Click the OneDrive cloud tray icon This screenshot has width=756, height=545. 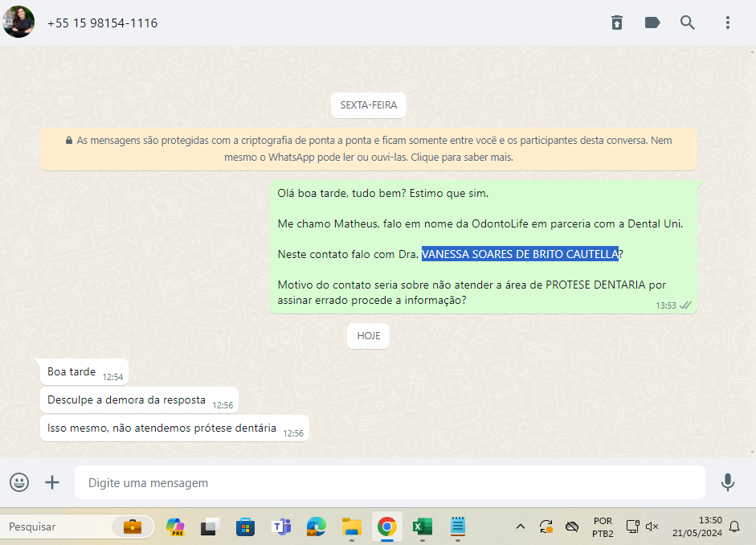[x=572, y=527]
